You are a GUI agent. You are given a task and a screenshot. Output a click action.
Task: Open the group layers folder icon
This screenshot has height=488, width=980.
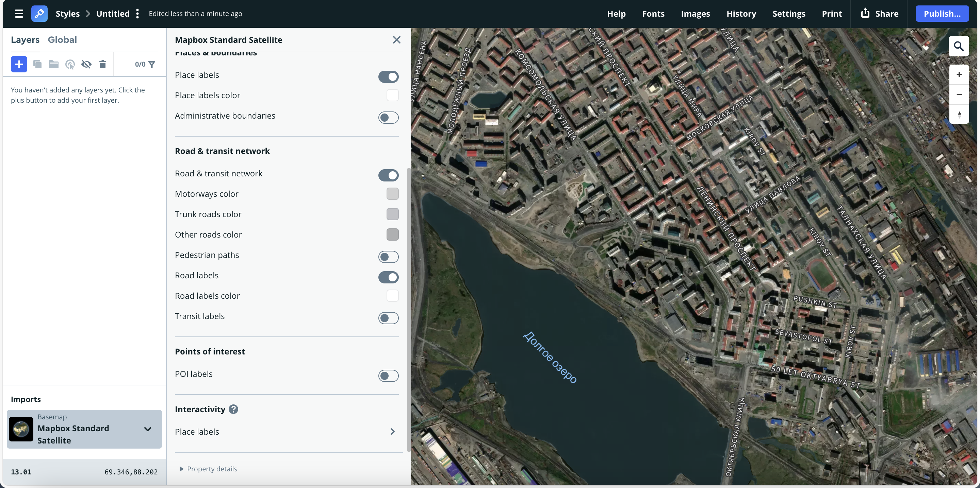[53, 64]
